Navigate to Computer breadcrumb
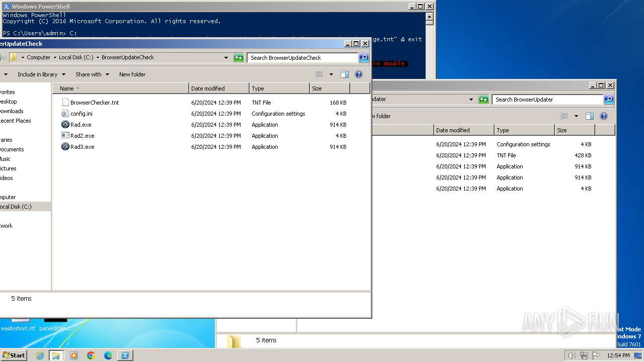The height and width of the screenshot is (362, 644). (x=39, y=58)
